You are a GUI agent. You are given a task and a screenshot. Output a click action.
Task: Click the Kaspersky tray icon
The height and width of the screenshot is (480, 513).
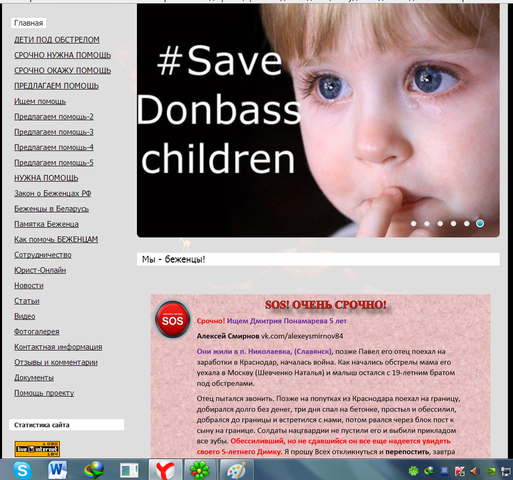point(460,471)
